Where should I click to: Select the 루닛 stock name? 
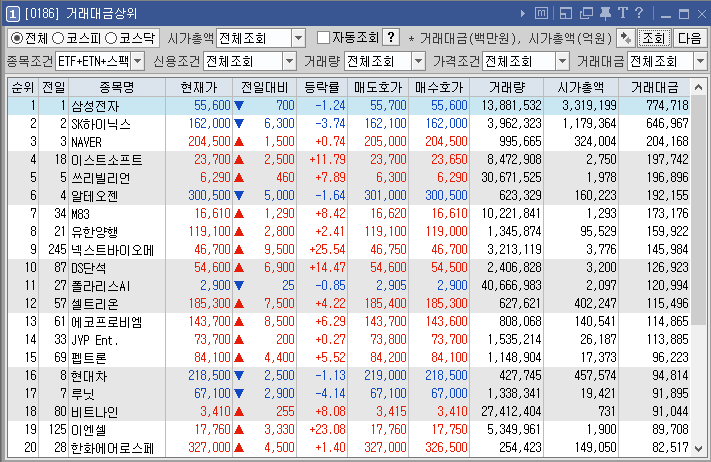point(83,394)
